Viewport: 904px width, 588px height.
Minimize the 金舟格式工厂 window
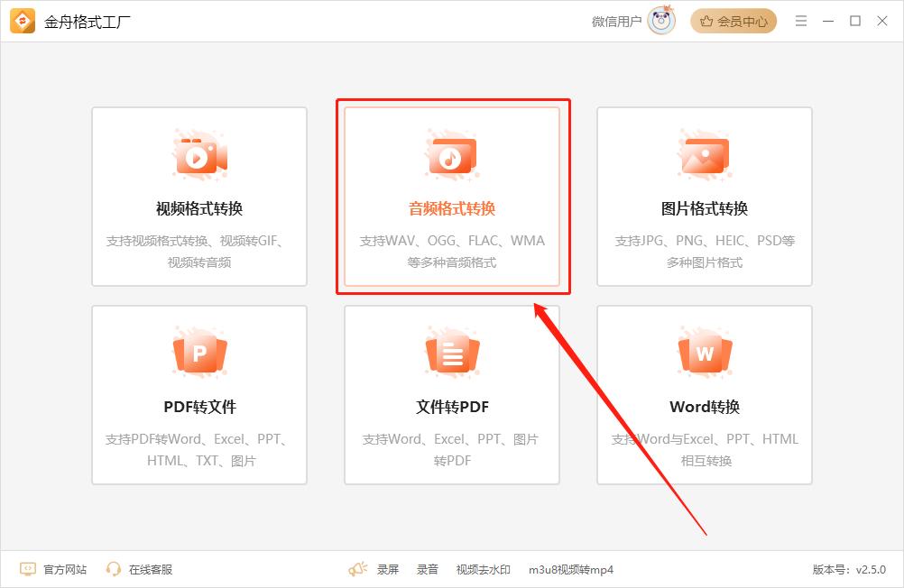click(828, 22)
